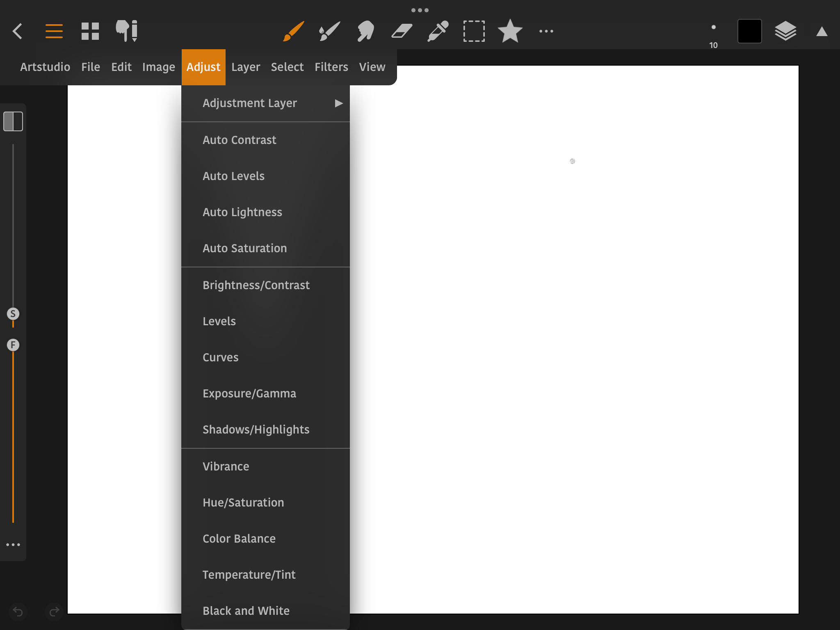Collapse toolbar with the triangle arrow

[x=822, y=32]
